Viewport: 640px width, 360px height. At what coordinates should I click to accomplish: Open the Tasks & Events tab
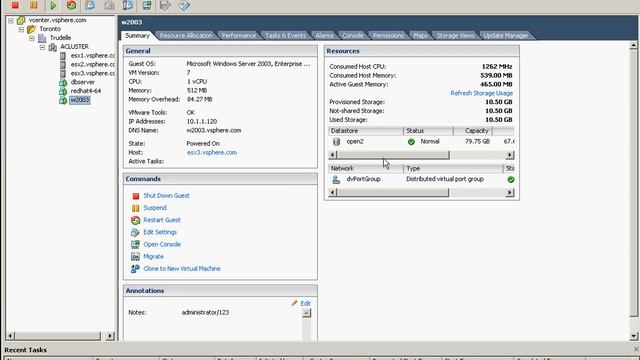[285, 36]
